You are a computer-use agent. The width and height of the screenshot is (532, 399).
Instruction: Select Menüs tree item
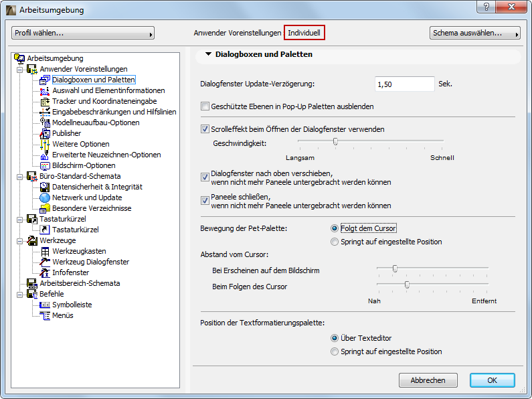click(63, 315)
